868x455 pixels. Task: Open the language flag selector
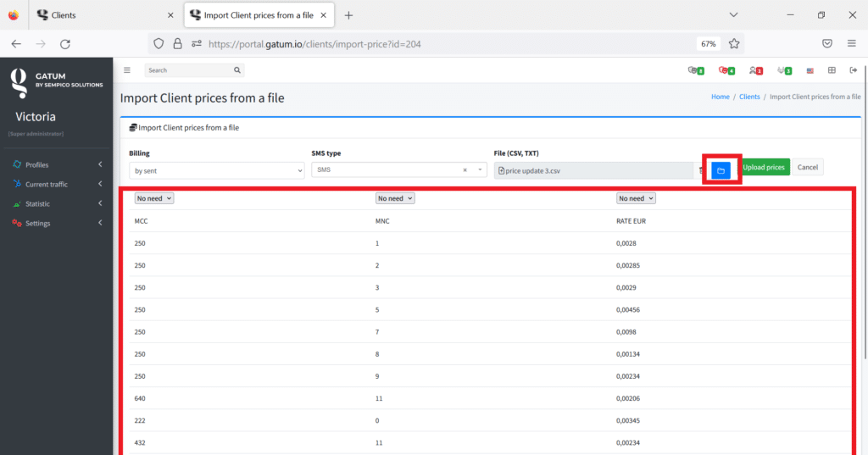[810, 71]
